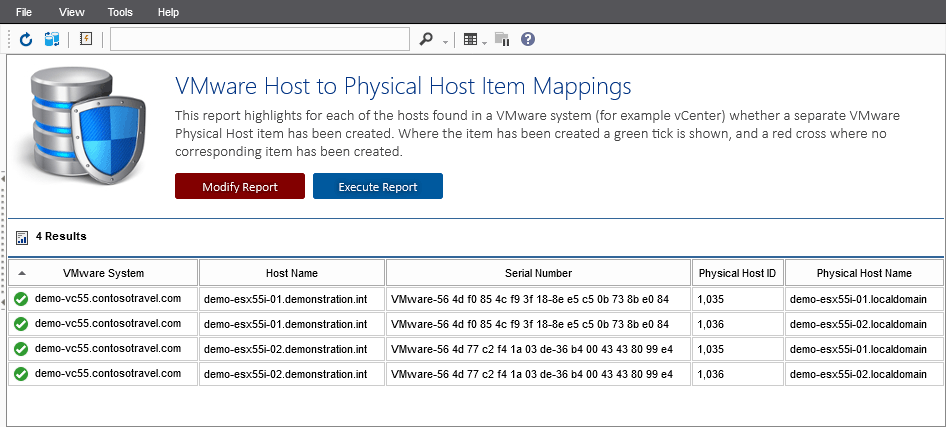Viewport: 946px width, 427px height.
Task: Select Physical Host ID 1,035 in third row
Action: click(x=710, y=350)
